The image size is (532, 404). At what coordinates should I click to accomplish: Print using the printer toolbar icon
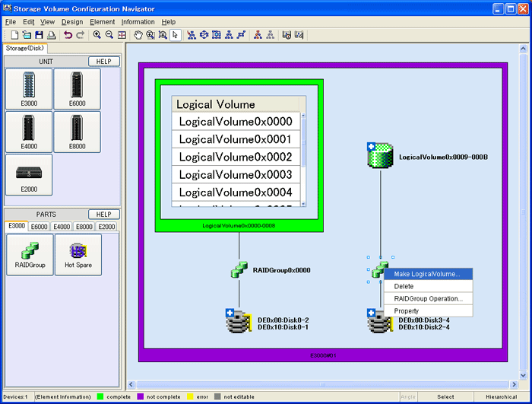tap(51, 35)
